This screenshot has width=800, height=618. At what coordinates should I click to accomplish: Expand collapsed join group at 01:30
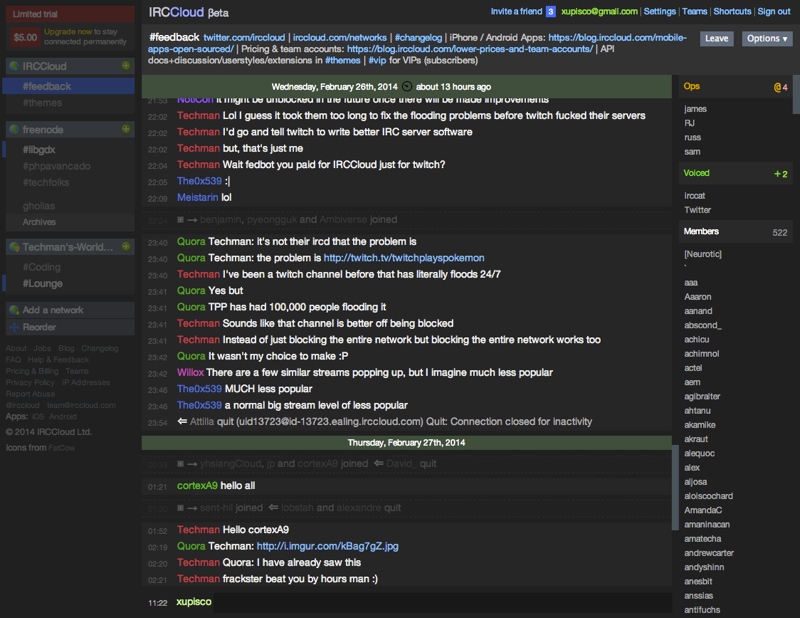[x=180, y=508]
